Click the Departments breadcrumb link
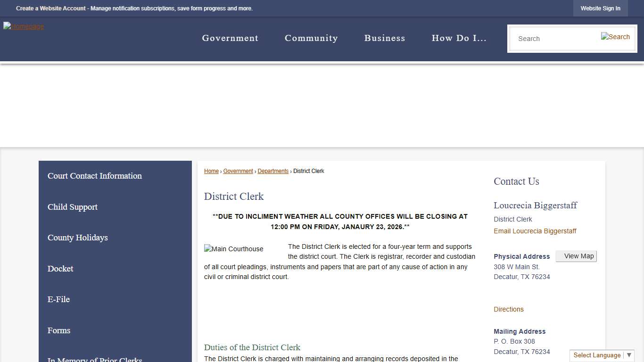Screen dimensions: 644x362 click(x=273, y=171)
